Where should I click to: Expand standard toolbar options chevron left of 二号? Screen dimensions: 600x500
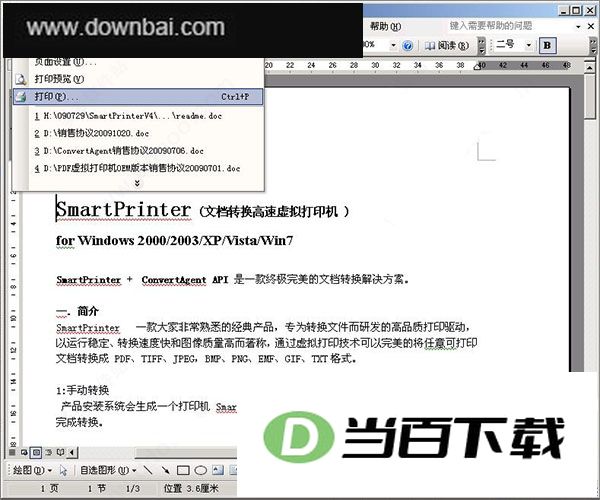coord(482,46)
